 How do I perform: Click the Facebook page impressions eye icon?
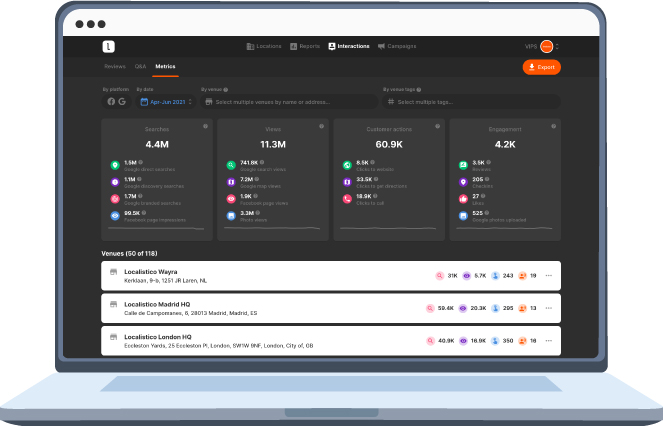pyautogui.click(x=115, y=215)
